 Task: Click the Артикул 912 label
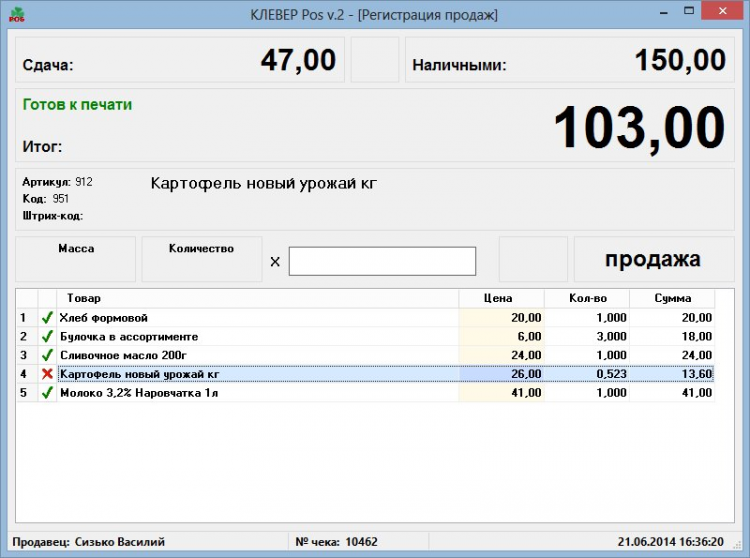[x=57, y=182]
